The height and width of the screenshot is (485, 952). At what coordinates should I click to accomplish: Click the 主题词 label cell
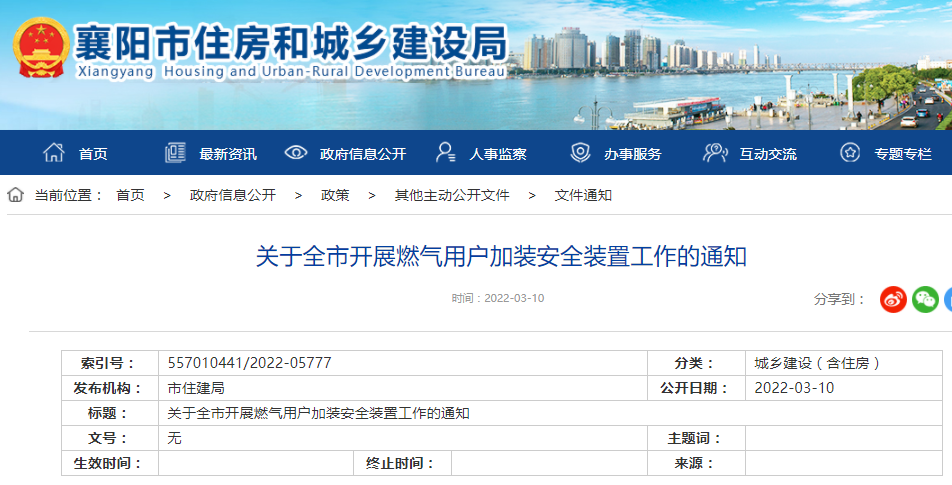pyautogui.click(x=696, y=438)
